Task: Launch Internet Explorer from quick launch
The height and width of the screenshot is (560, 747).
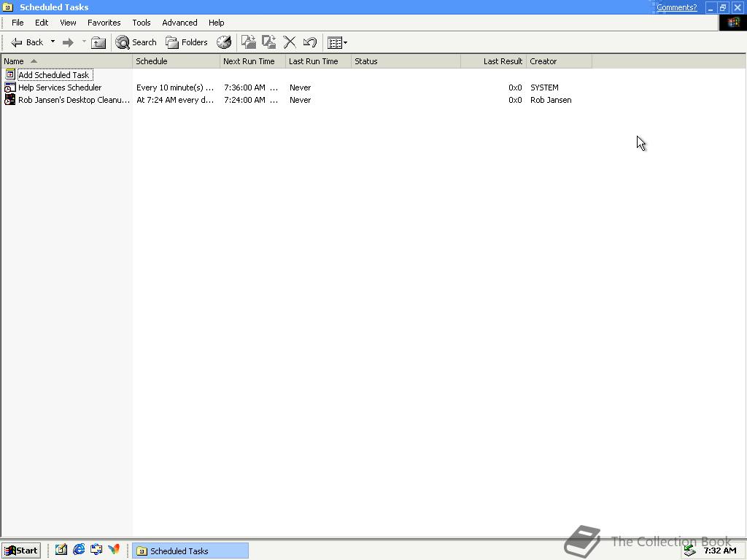Action: pos(79,550)
